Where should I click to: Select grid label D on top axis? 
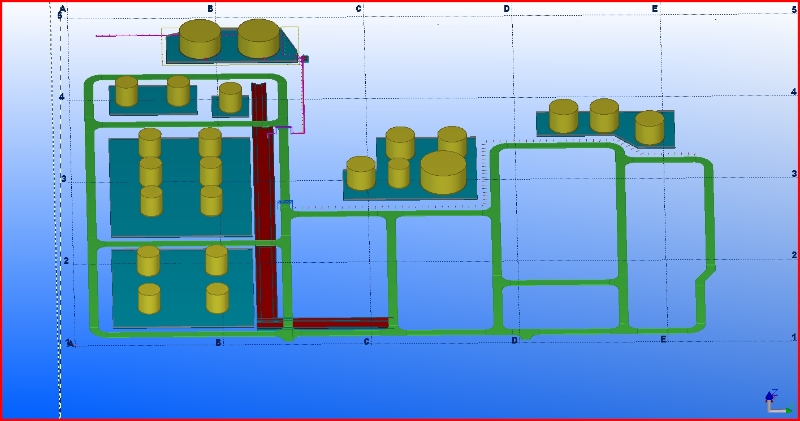[x=506, y=9]
